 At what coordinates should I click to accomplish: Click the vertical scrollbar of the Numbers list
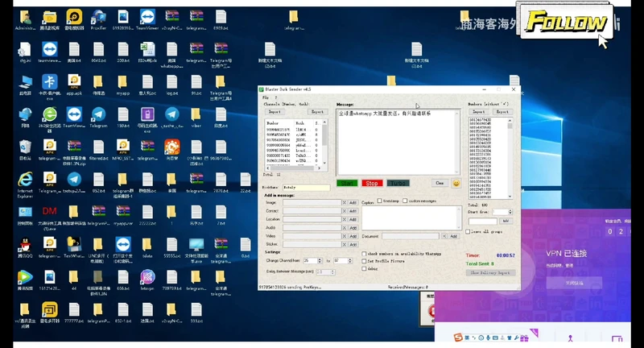coord(510,159)
